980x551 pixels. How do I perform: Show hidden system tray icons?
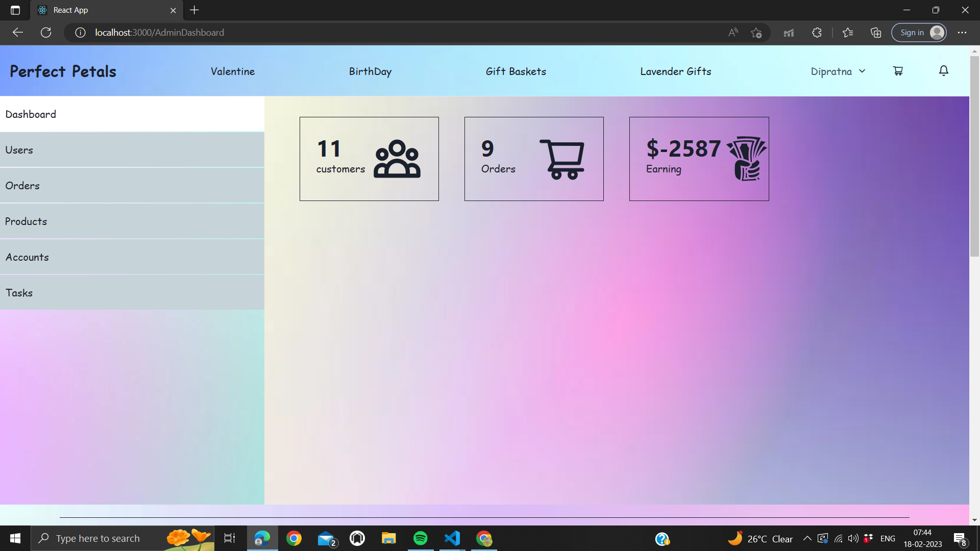click(x=807, y=538)
